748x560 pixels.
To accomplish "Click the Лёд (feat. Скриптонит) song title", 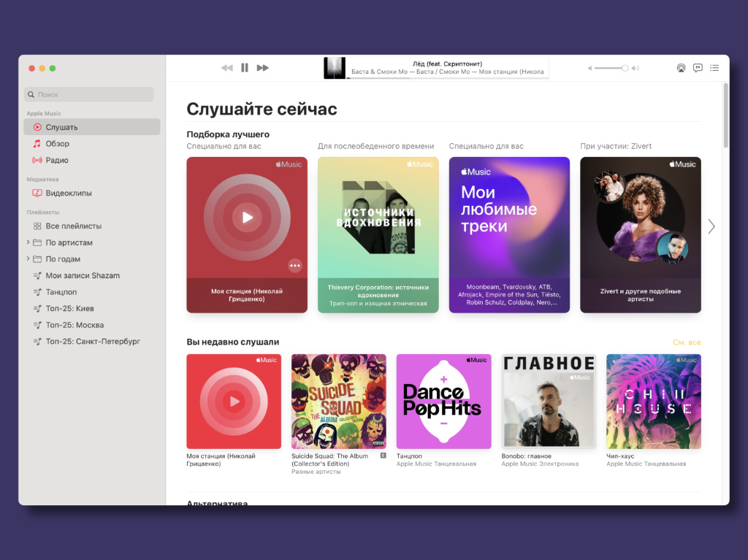I will click(448, 64).
